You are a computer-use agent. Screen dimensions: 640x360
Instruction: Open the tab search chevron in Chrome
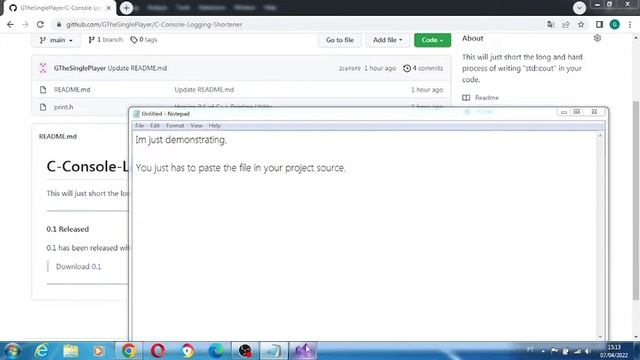click(x=579, y=8)
